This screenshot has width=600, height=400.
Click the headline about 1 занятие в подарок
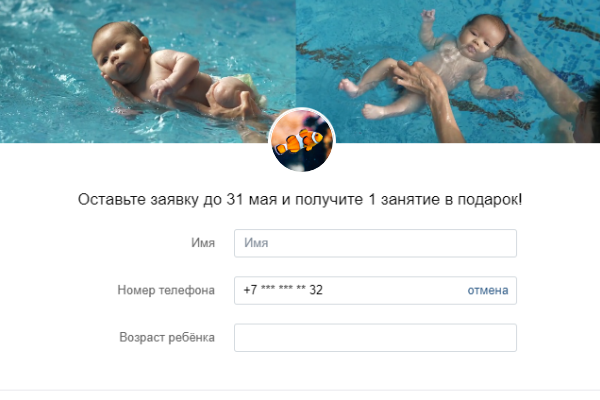coord(300,199)
